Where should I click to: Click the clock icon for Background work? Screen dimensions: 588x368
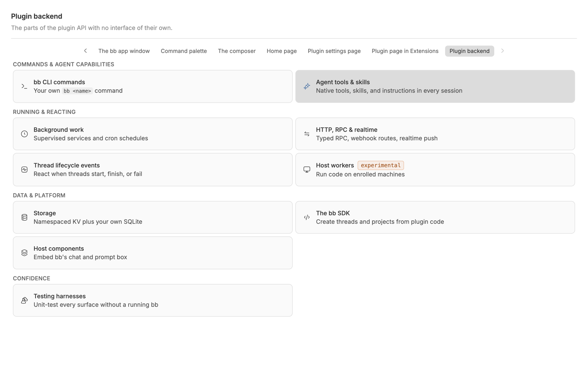pyautogui.click(x=24, y=134)
